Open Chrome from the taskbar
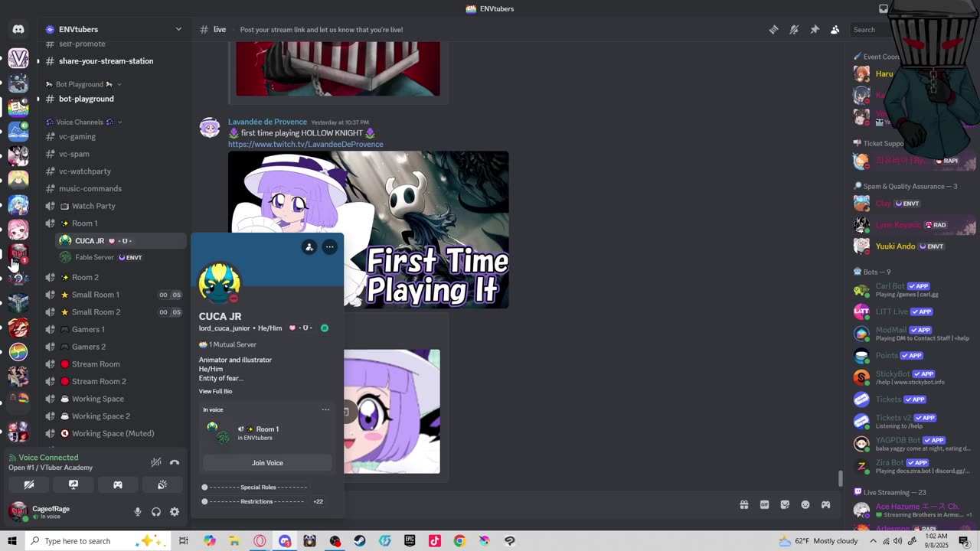 (x=459, y=541)
